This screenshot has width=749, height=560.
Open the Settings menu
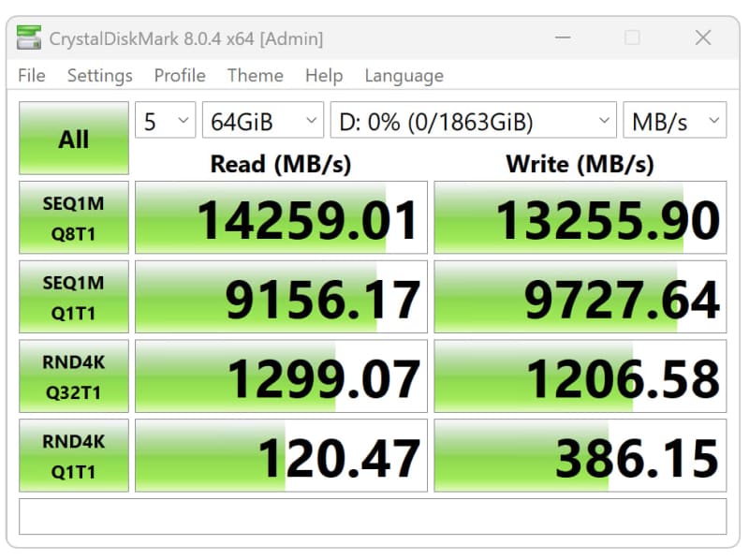click(99, 76)
